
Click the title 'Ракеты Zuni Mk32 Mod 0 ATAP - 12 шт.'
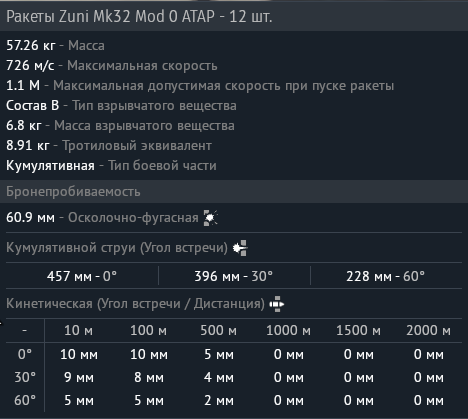click(x=139, y=16)
